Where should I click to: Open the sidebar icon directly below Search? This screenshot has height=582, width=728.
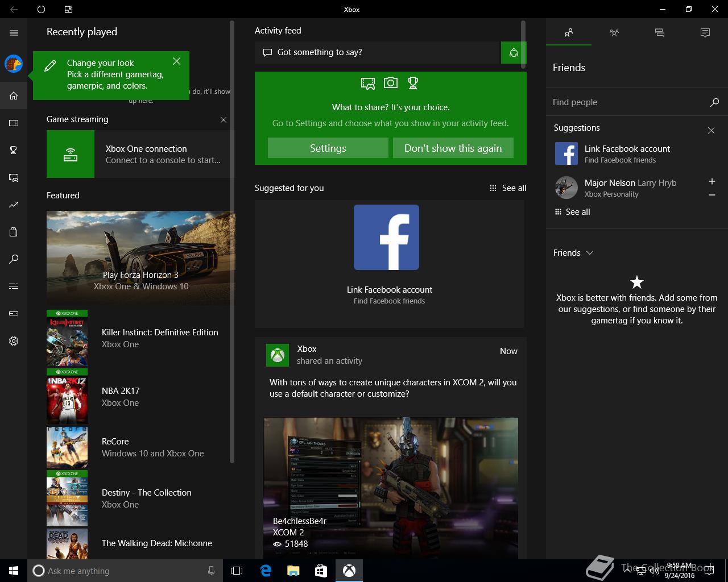(14, 286)
